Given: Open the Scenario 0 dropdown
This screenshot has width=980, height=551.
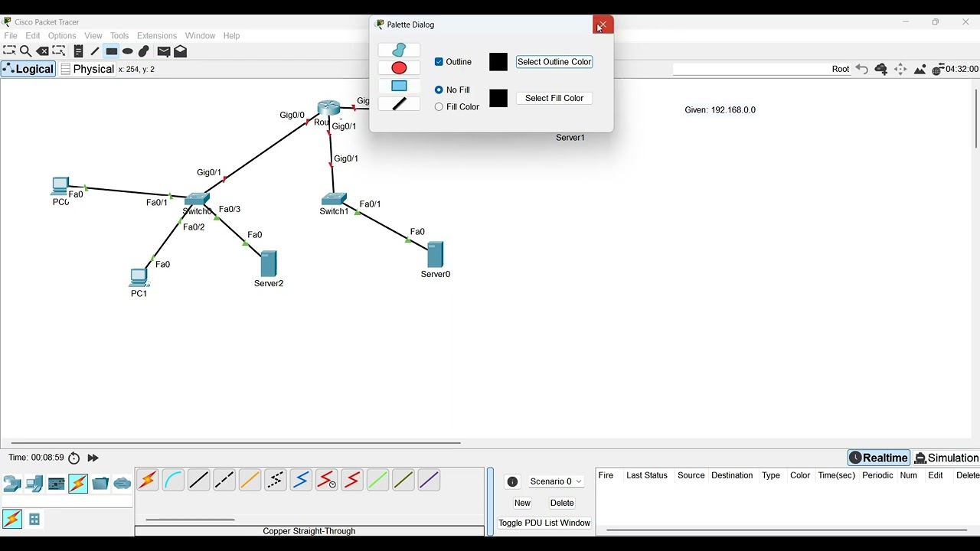Looking at the screenshot, I should [557, 482].
